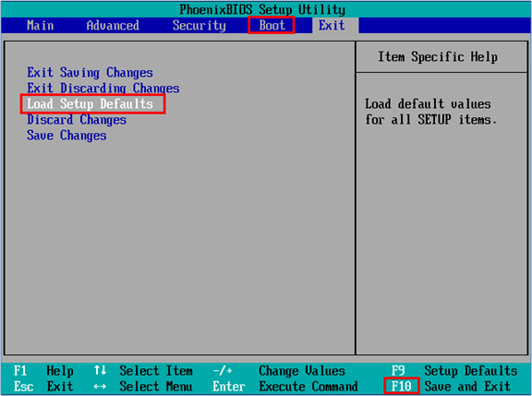Click the 'Load default values' help text
532x396 pixels.
431,112
